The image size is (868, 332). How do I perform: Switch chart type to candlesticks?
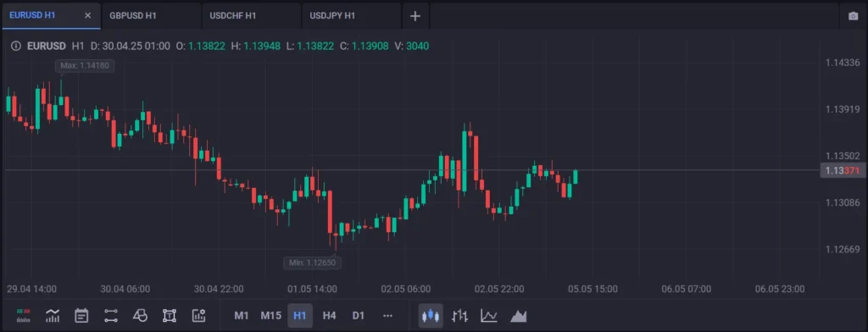pyautogui.click(x=431, y=316)
